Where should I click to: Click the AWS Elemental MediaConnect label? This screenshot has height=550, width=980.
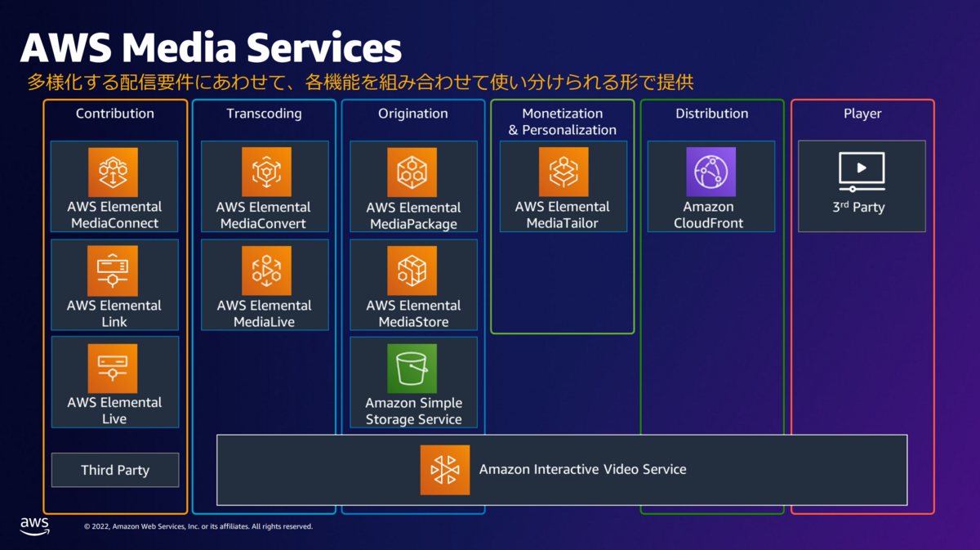[x=114, y=215]
